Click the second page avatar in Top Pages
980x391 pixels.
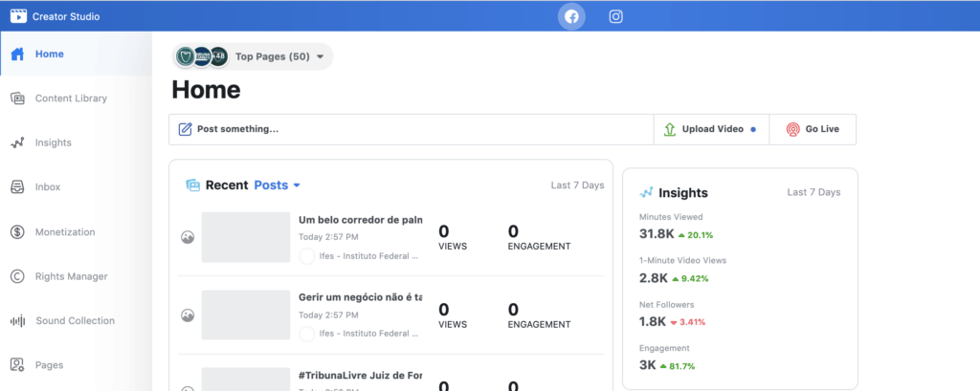pos(202,56)
